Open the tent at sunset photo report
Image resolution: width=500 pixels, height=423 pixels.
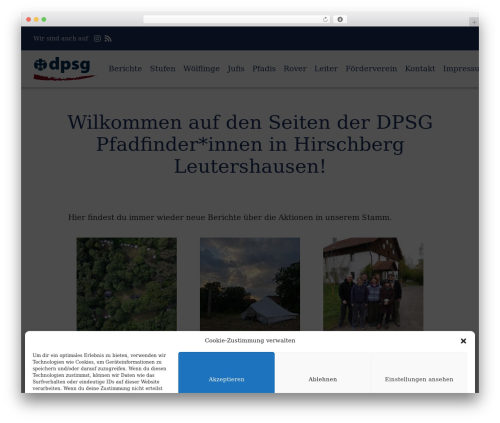(250, 284)
